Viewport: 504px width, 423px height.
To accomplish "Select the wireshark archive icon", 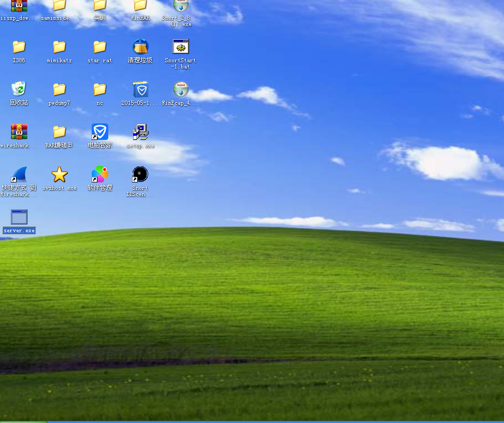I will tap(19, 132).
